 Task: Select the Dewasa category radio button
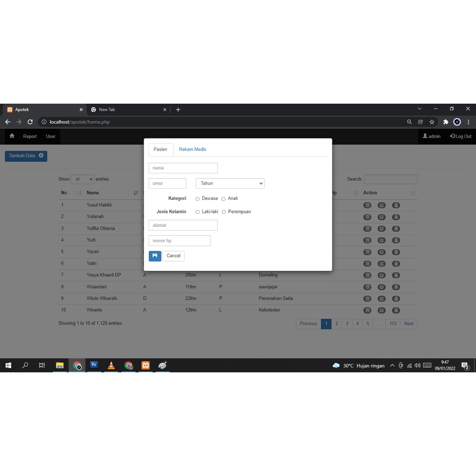click(x=197, y=199)
